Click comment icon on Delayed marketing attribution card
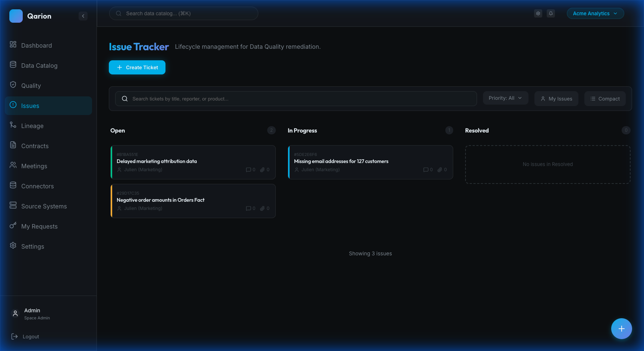Image resolution: width=644 pixels, height=351 pixels. pos(249,170)
